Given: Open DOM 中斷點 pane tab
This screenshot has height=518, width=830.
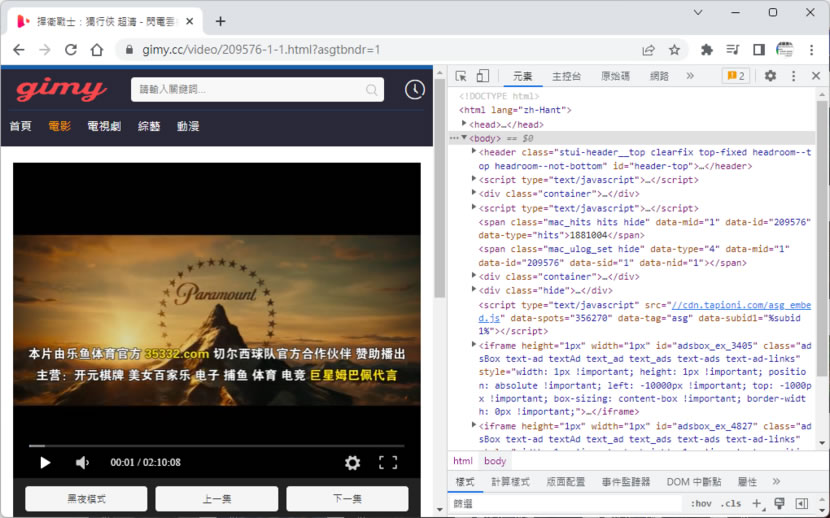Looking at the screenshot, I should (x=693, y=482).
